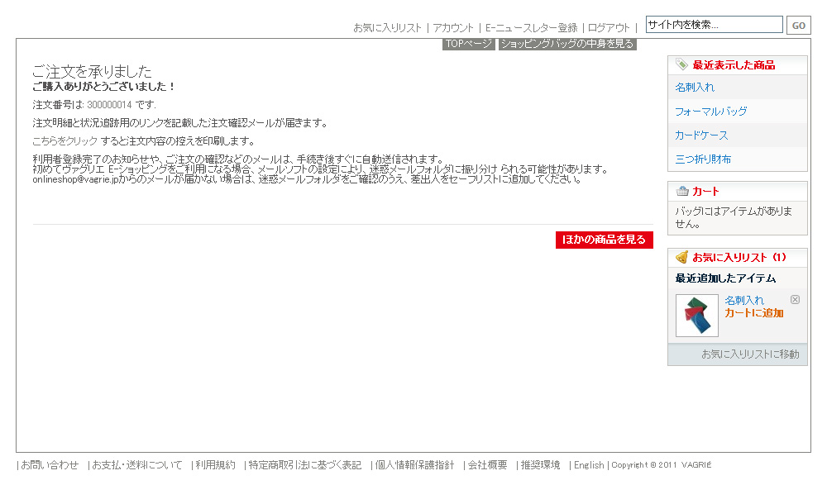Open ショッピングバッグの中身を見る tab

click(567, 44)
